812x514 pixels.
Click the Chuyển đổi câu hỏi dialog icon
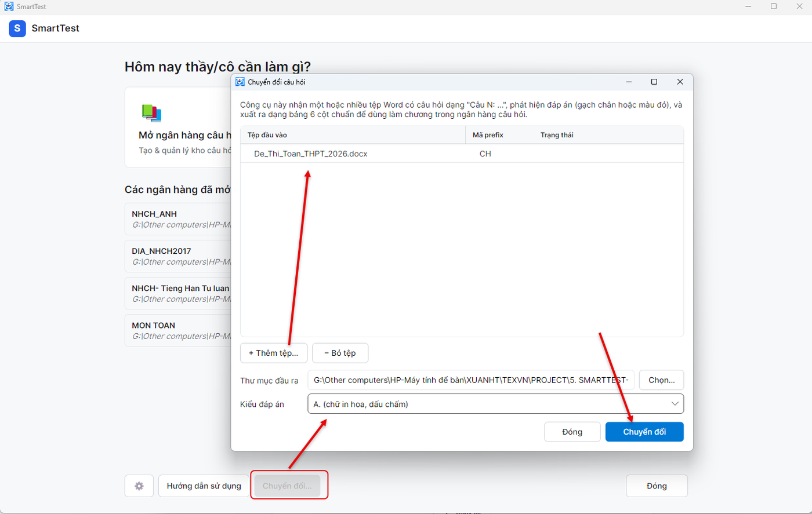[x=240, y=82]
